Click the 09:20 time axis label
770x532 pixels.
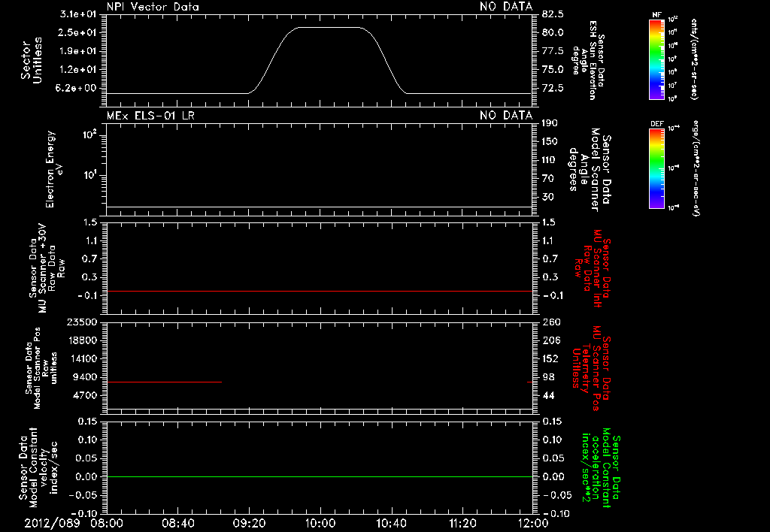249,523
